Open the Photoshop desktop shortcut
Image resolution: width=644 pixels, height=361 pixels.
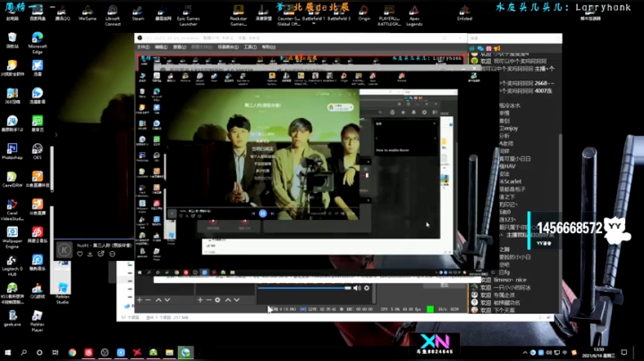click(x=12, y=150)
